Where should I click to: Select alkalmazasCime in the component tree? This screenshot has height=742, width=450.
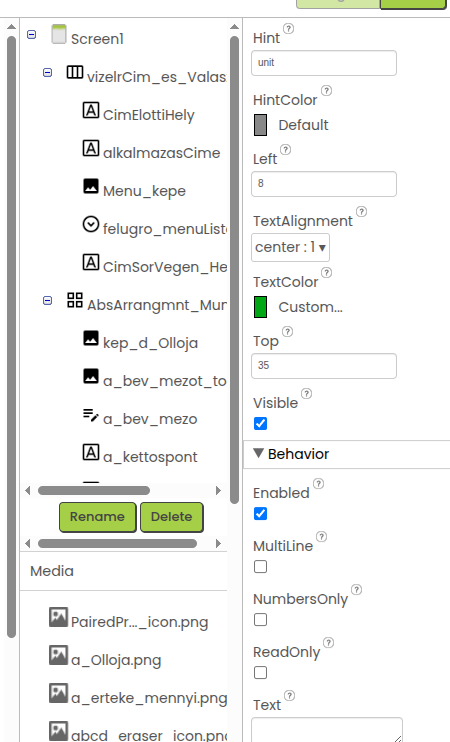tap(161, 153)
